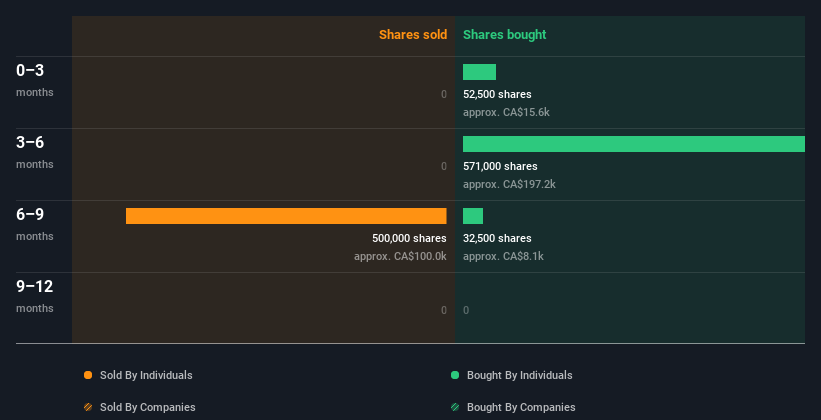Click the '52,500 shares' value
Image resolution: width=821 pixels, height=420 pixels.
(x=497, y=94)
